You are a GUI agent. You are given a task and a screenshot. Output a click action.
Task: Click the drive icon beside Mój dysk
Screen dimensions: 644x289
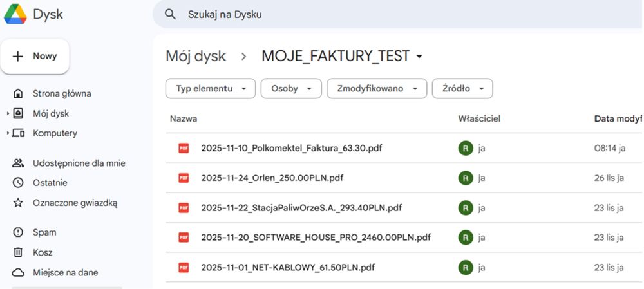(x=18, y=113)
